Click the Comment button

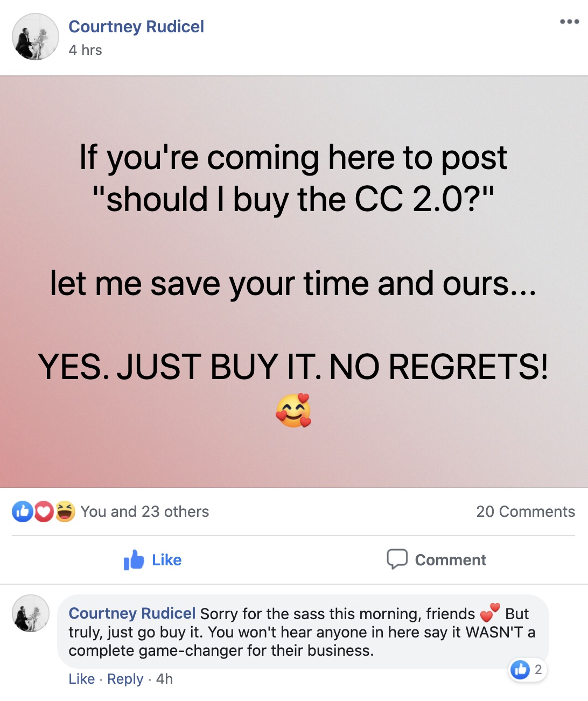coord(436,560)
